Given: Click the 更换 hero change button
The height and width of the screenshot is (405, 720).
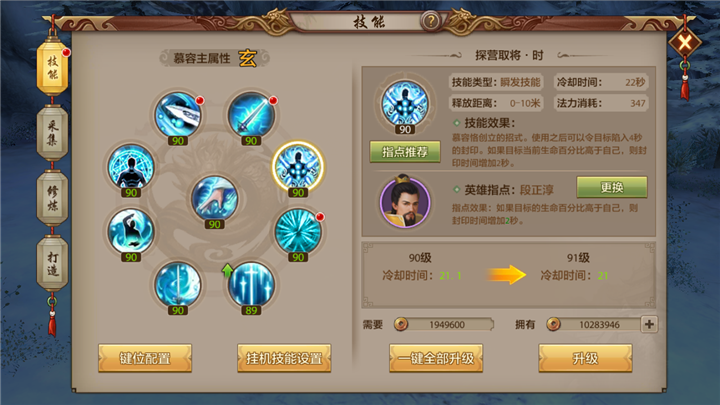Looking at the screenshot, I should pyautogui.click(x=612, y=187).
